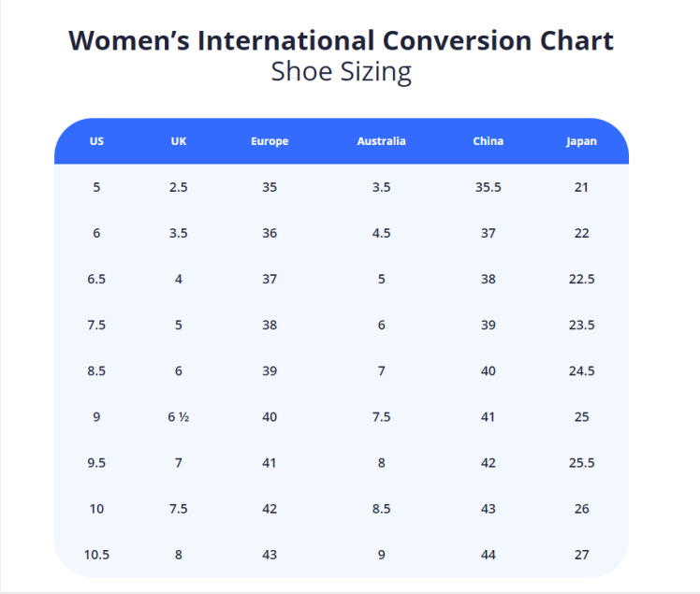This screenshot has height=594, width=700.
Task: Select the US size 9.5 cell
Action: point(96,463)
